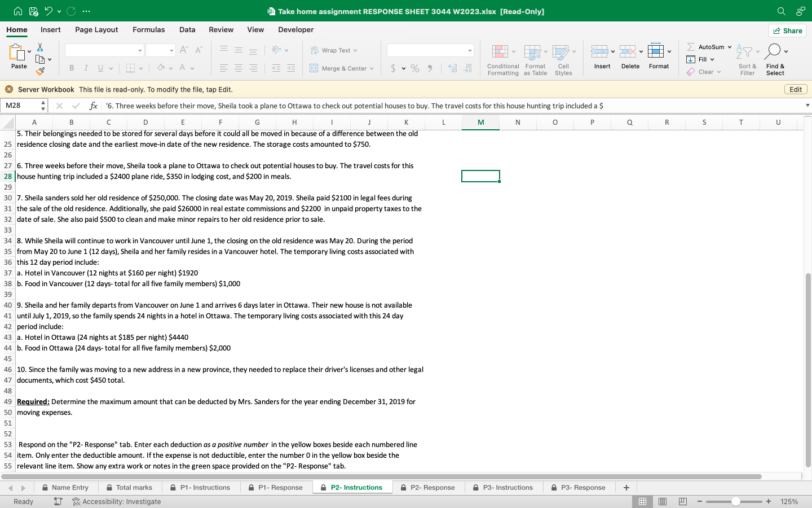This screenshot has height=508, width=812.
Task: Open the Formulas ribbon tab
Action: pos(148,29)
